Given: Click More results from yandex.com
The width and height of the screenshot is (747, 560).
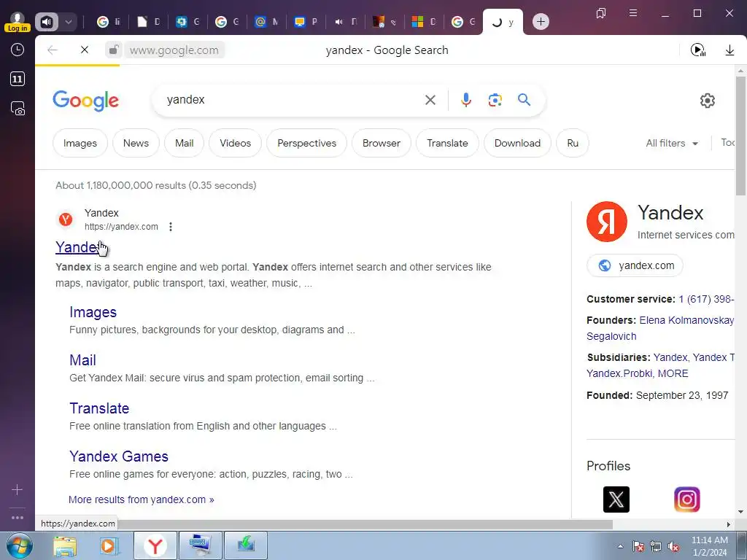Looking at the screenshot, I should 141,499.
